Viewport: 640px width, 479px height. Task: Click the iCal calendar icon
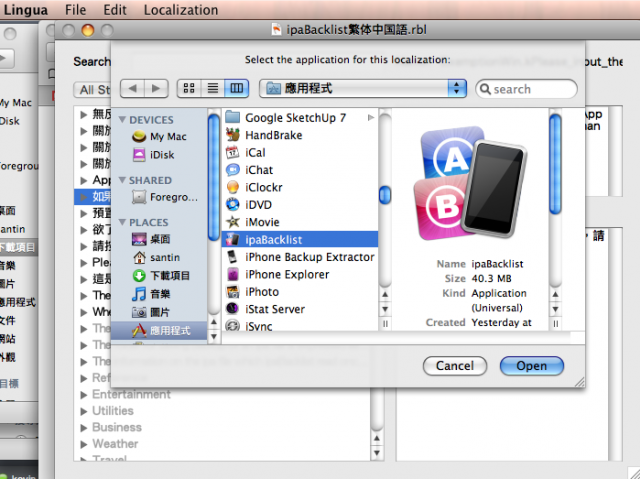[x=233, y=152]
